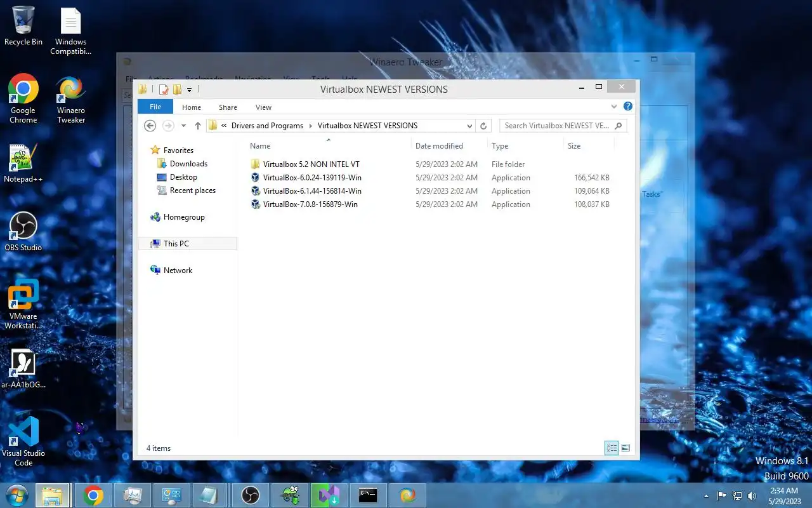
Task: Click the Start button on taskbar
Action: pos(16,495)
